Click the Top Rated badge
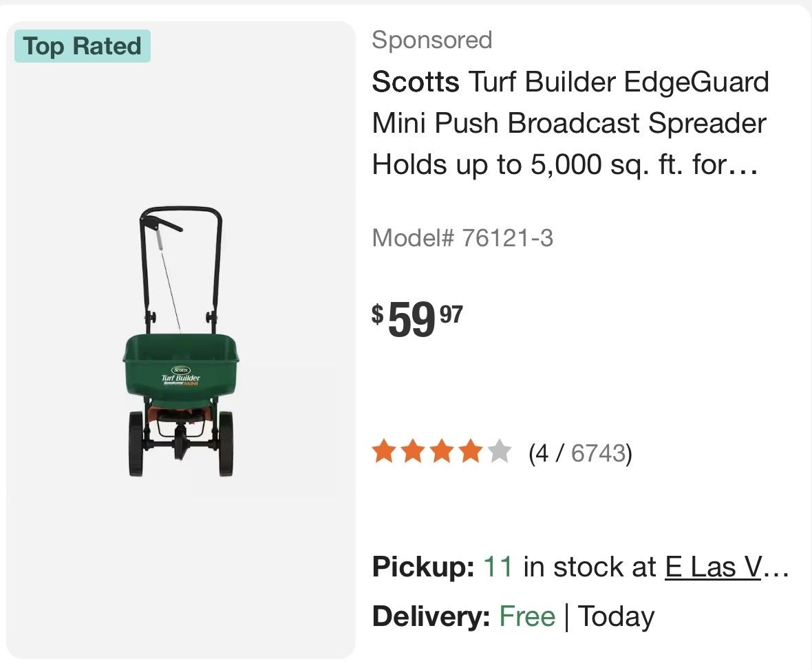 83,46
